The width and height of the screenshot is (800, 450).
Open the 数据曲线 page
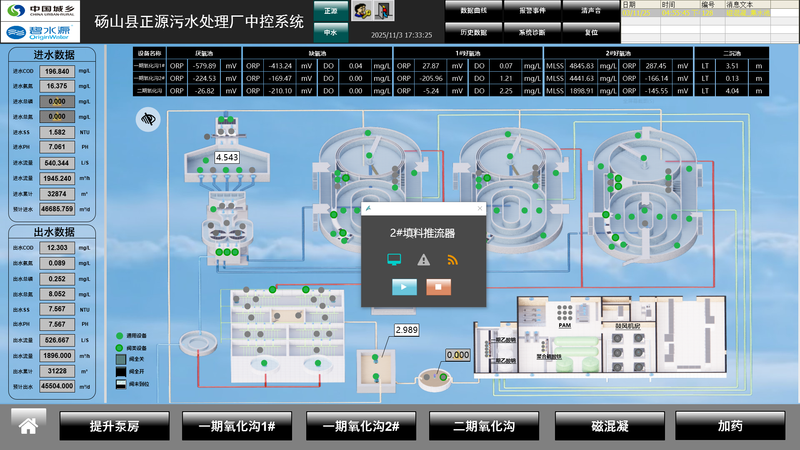pyautogui.click(x=473, y=11)
